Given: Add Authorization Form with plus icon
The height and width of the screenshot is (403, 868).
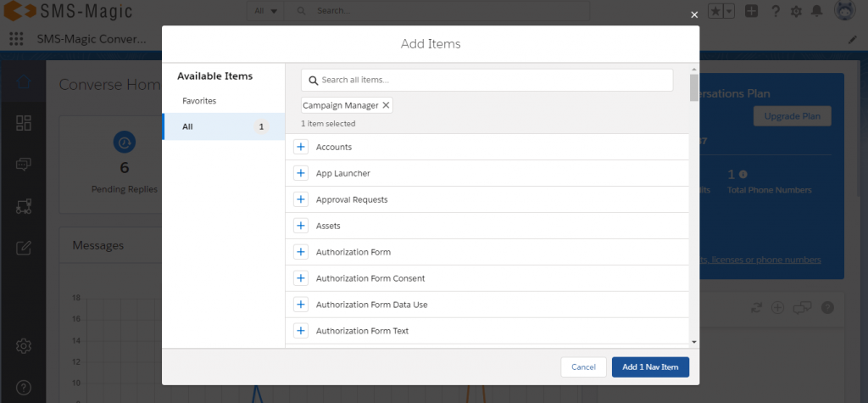Looking at the screenshot, I should pos(301,252).
